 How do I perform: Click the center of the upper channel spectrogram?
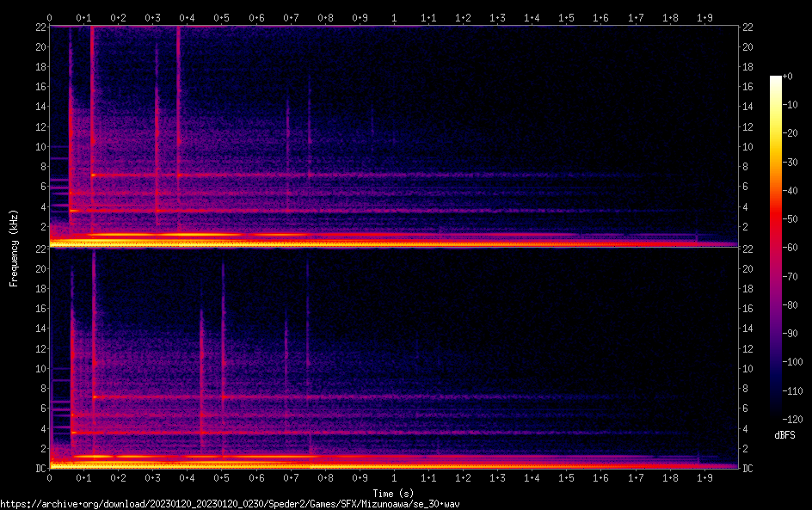tap(394, 136)
